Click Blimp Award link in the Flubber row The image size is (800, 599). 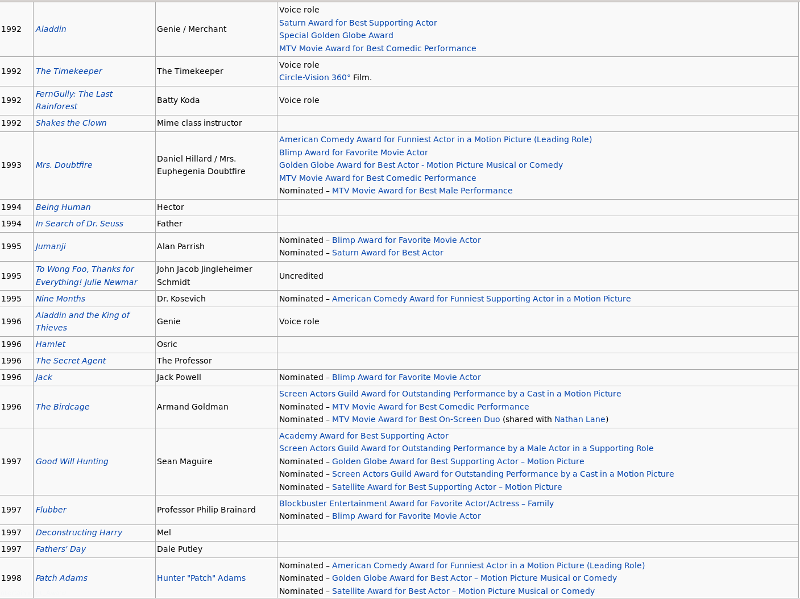[x=406, y=516]
